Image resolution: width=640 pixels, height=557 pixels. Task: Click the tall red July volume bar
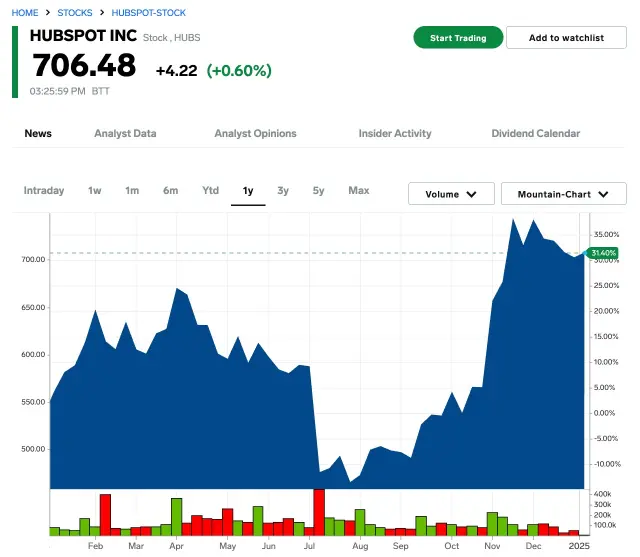319,510
